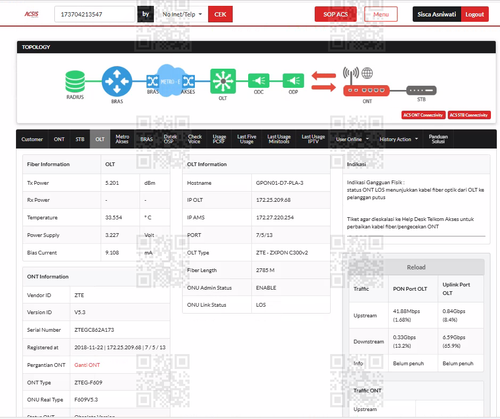The height and width of the screenshot is (419, 500).
Task: Click the METRO-E cloud icon
Action: (171, 80)
